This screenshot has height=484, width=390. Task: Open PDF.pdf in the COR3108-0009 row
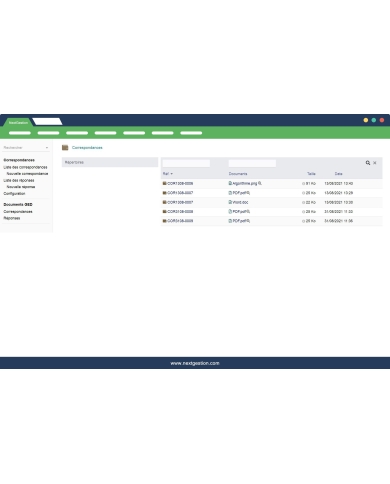[x=239, y=221]
